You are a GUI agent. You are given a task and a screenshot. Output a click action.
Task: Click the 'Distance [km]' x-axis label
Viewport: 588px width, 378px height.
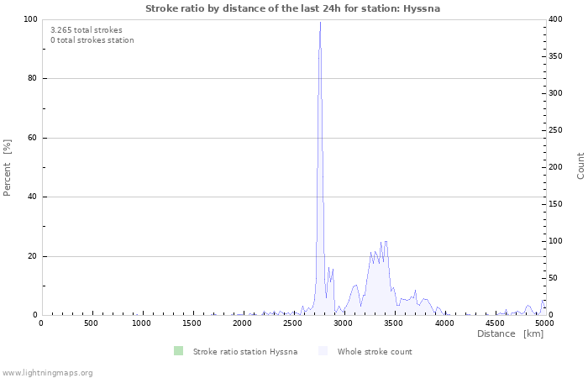tap(510, 333)
